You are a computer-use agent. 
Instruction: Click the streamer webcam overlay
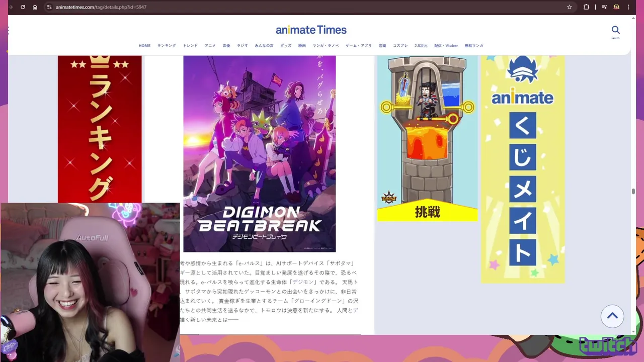(x=90, y=282)
